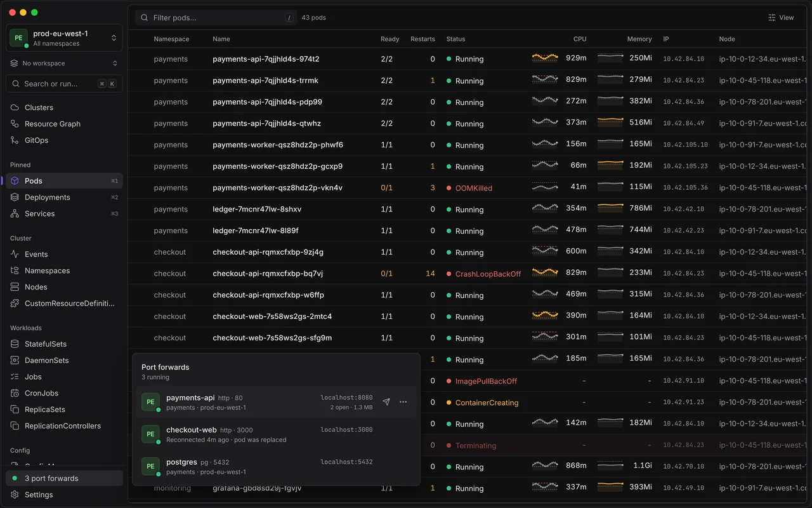The height and width of the screenshot is (508, 812).
Task: Click the ContainerCreating status
Action: pyautogui.click(x=487, y=403)
